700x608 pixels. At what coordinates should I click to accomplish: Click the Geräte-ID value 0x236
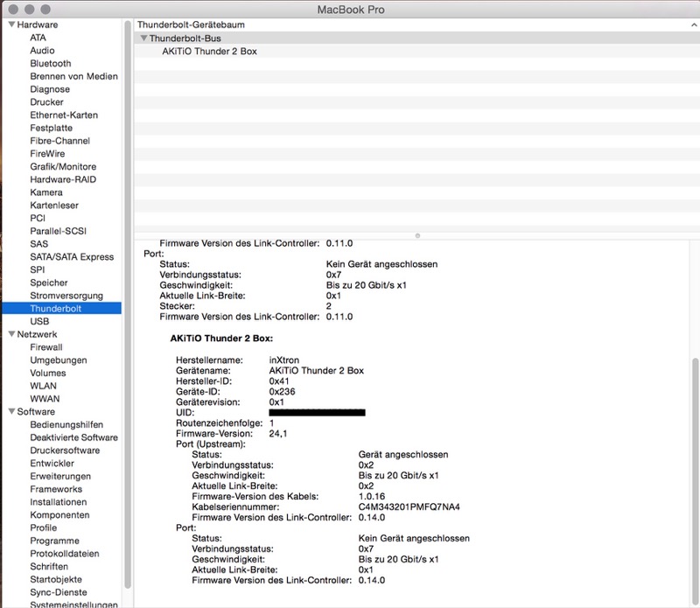coord(282,392)
